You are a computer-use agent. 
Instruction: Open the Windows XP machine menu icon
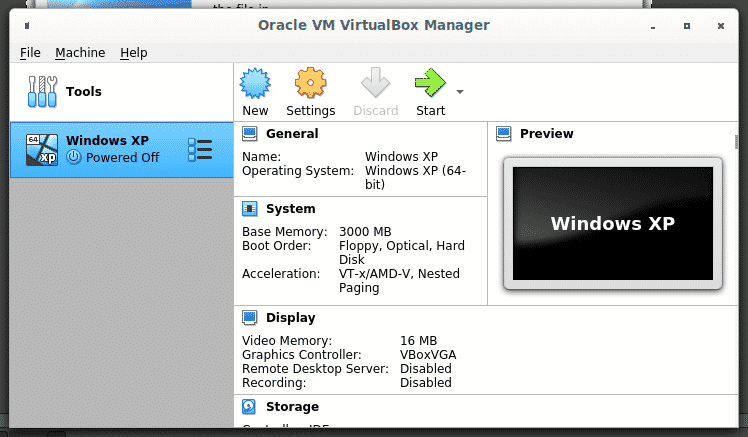200,149
